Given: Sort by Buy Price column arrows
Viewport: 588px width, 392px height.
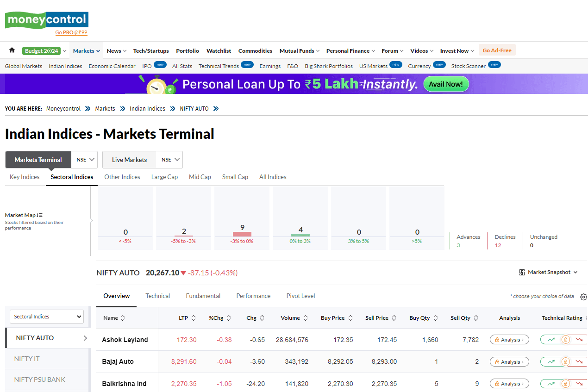Looking at the screenshot, I should point(350,318).
